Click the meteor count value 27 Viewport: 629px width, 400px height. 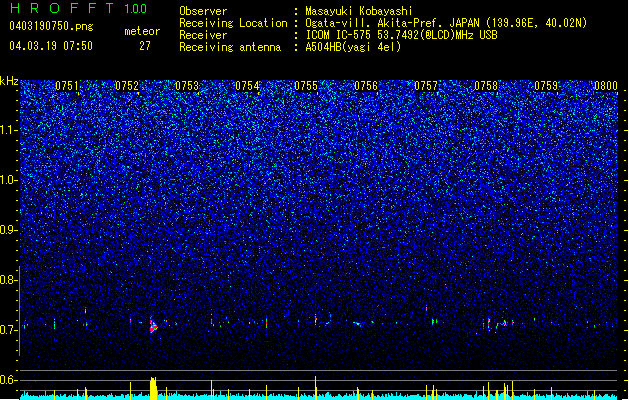(145, 46)
